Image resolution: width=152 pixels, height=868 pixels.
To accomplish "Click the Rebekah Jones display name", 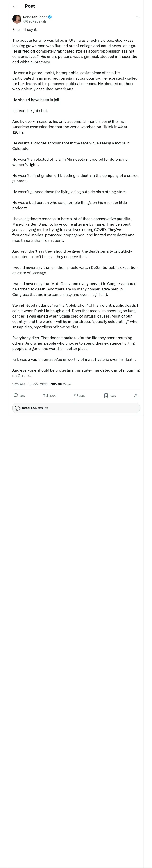I will click(x=35, y=17).
